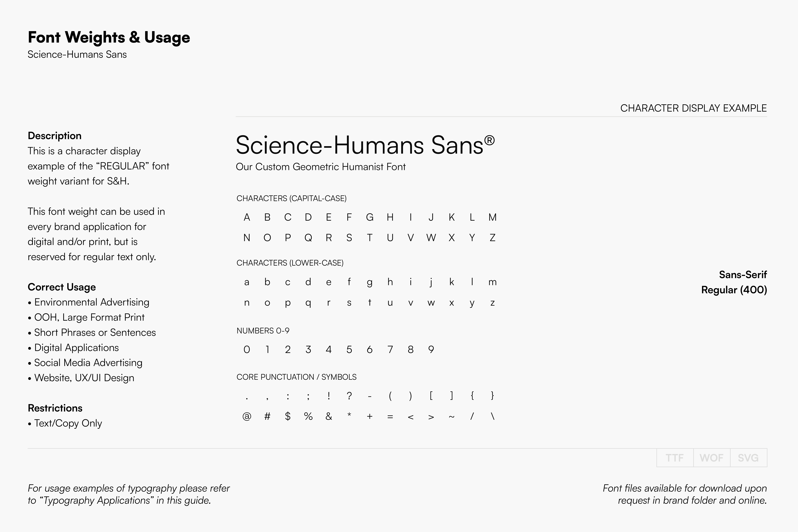Click the capital letter Q glyph
This screenshot has width=798, height=532.
tap(308, 238)
